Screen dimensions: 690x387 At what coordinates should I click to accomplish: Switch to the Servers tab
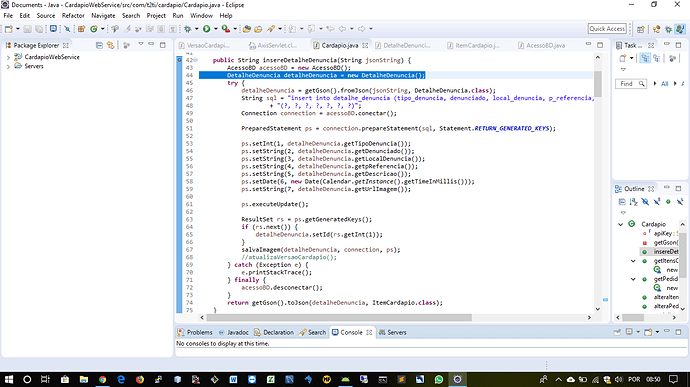pos(393,332)
